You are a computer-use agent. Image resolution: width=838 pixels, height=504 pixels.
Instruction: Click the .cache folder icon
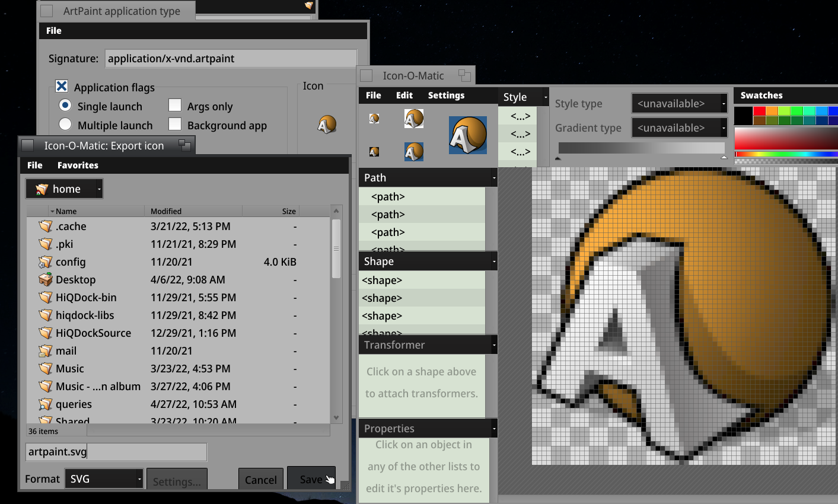click(46, 226)
